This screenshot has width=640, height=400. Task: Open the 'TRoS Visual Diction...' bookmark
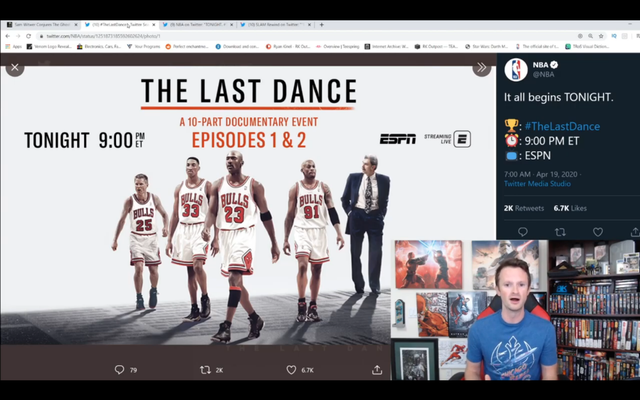point(587,47)
